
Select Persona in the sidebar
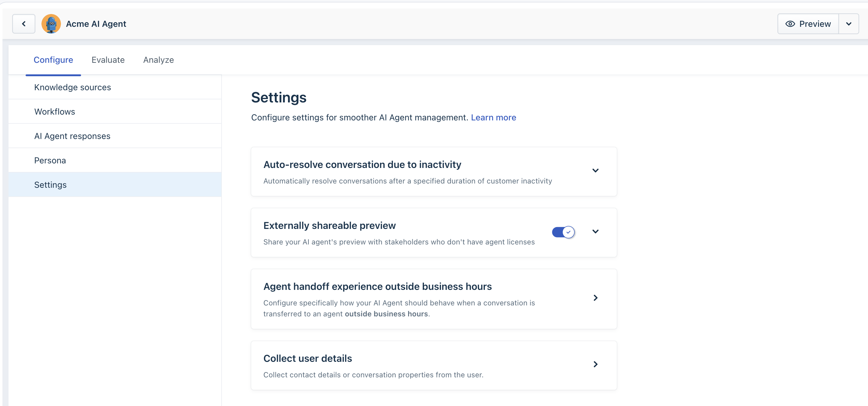point(50,160)
